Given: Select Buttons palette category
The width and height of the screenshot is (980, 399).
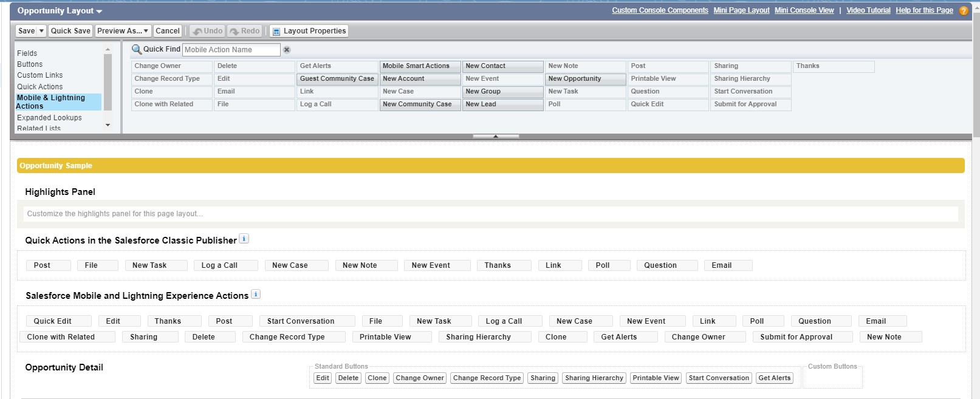Looking at the screenshot, I should [x=30, y=64].
